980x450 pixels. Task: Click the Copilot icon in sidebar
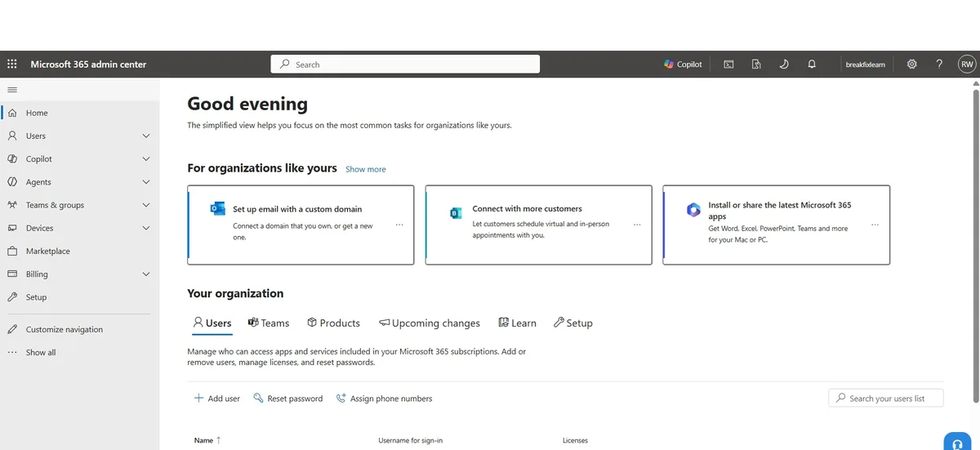point(12,158)
